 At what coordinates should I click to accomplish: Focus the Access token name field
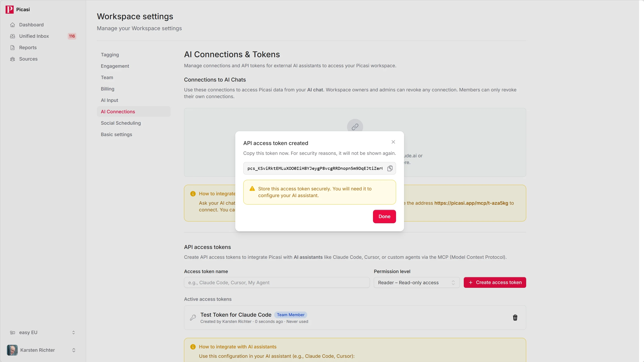(277, 282)
